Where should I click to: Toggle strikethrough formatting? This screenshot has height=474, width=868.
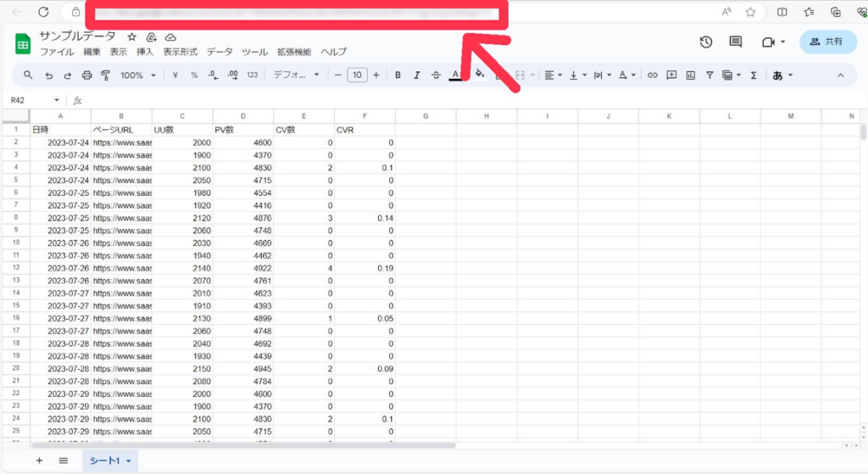click(436, 75)
